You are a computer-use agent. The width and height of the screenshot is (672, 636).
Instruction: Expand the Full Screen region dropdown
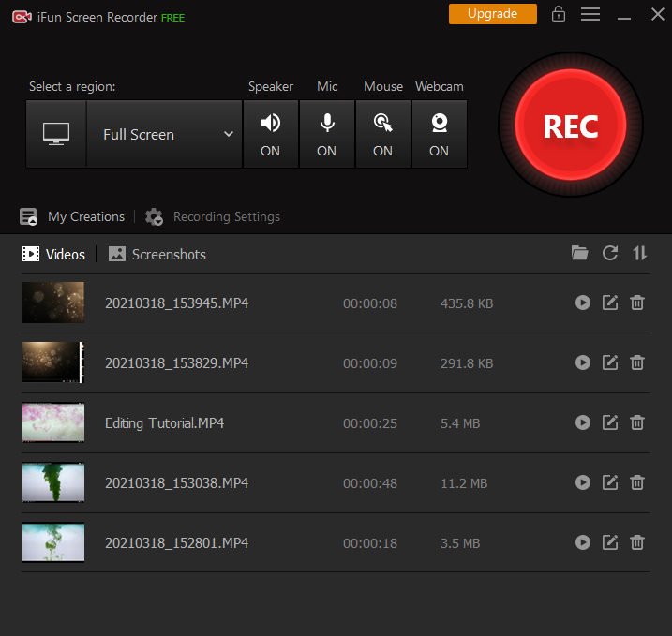165,134
